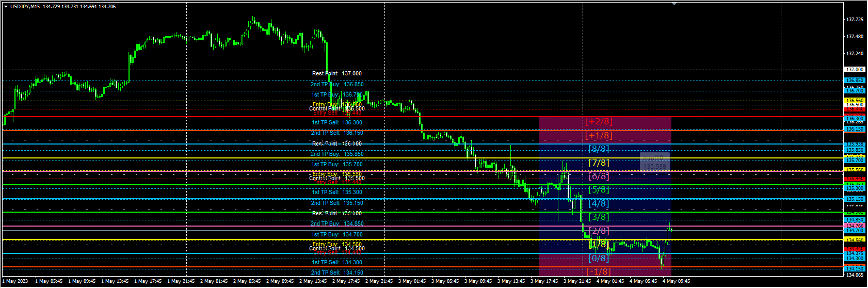This screenshot has height=288, width=868.
Task: Click the [0/8] Murrey level label
Action: point(599,259)
